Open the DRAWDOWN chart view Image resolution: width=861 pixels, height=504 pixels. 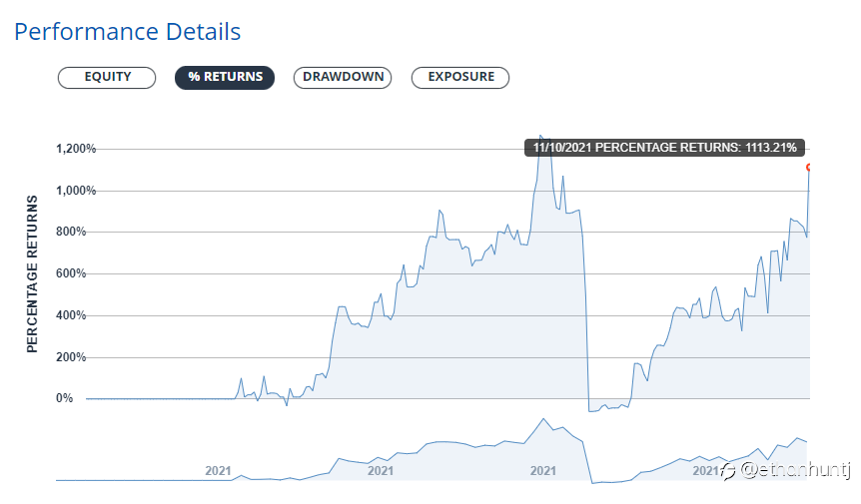coord(343,77)
